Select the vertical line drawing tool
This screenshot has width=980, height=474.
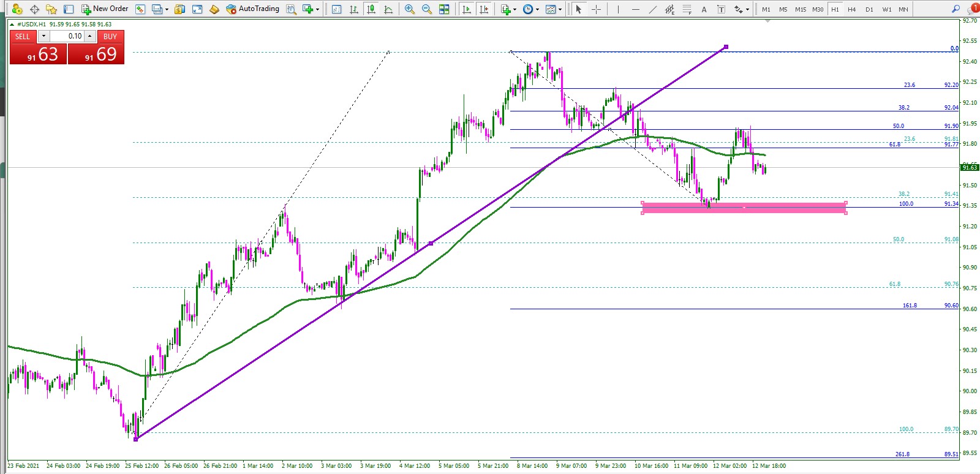coord(618,9)
